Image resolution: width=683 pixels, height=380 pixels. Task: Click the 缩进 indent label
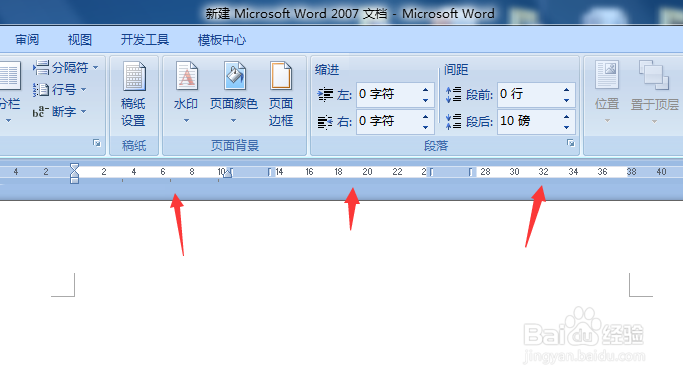[327, 70]
